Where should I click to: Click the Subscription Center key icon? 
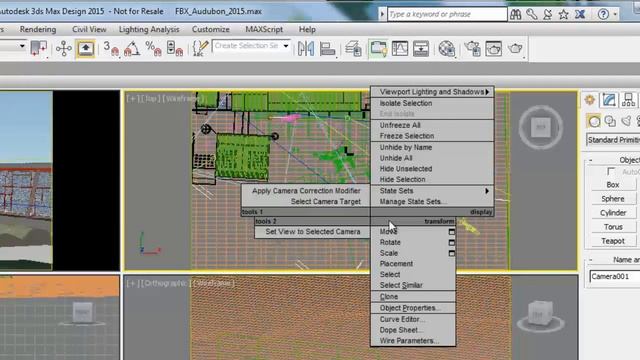click(x=531, y=14)
